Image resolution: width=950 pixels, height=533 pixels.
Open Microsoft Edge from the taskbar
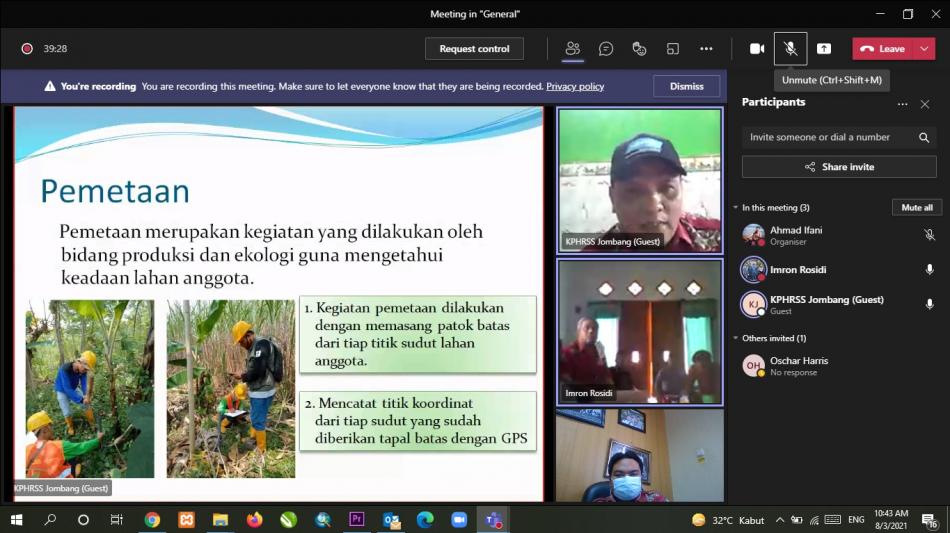(425, 520)
